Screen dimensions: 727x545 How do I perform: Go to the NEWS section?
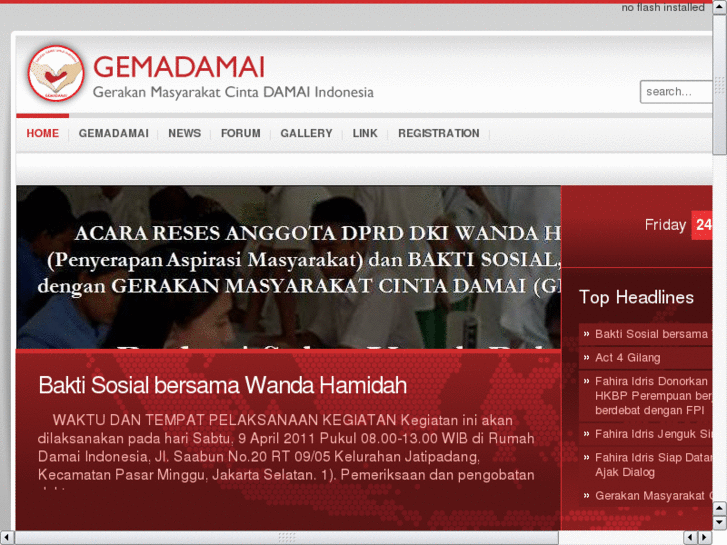tap(185, 134)
